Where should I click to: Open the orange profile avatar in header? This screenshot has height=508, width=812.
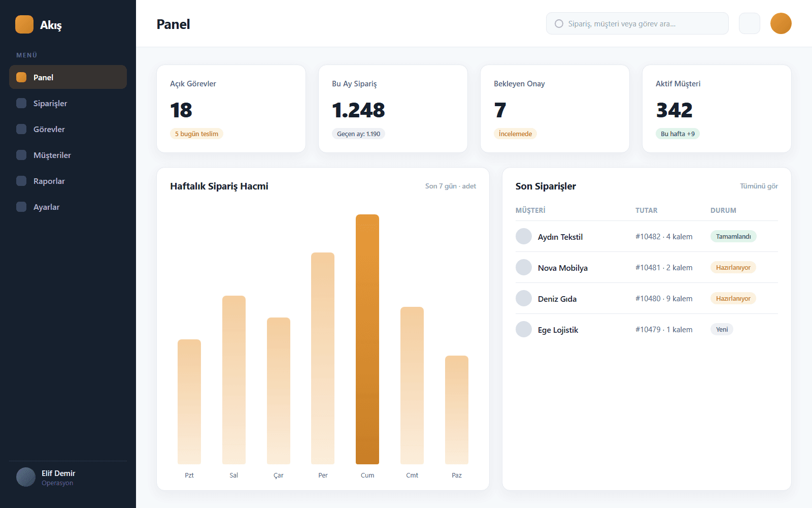pyautogui.click(x=781, y=23)
